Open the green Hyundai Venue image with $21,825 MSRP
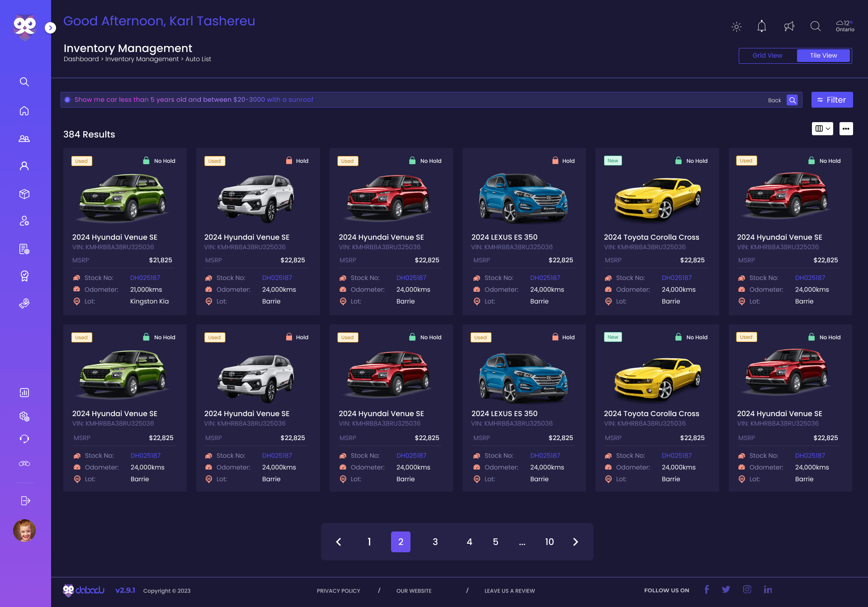 (x=123, y=198)
